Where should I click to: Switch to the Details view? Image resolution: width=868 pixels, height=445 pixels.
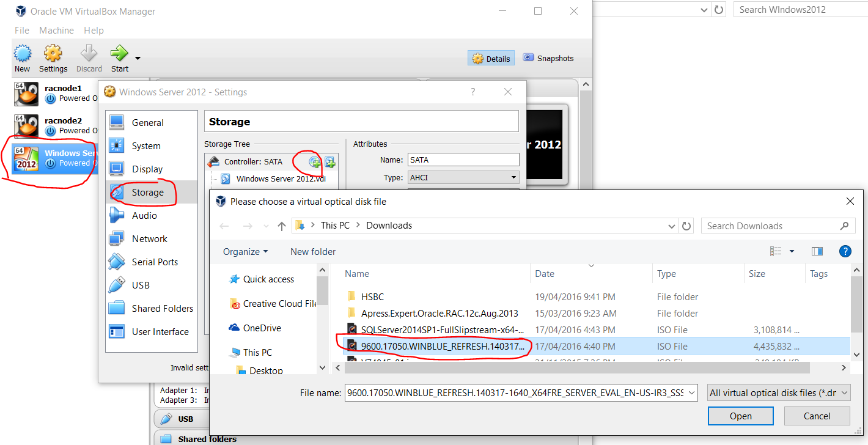coord(491,59)
